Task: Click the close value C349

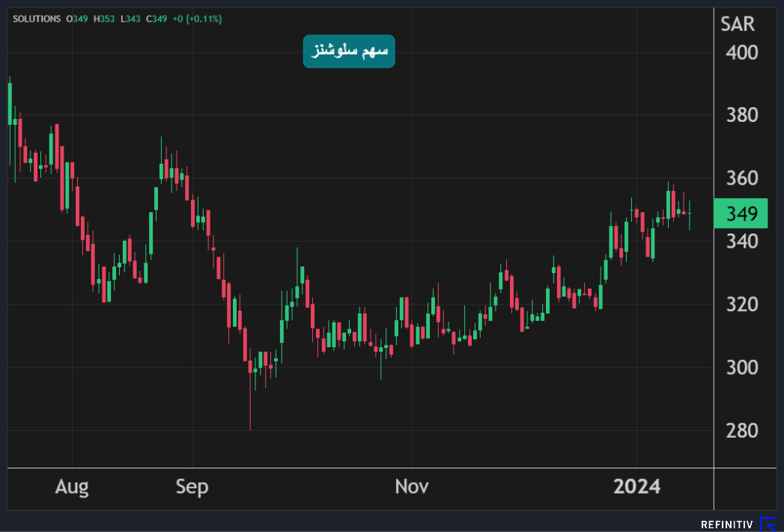Action: tap(158, 19)
